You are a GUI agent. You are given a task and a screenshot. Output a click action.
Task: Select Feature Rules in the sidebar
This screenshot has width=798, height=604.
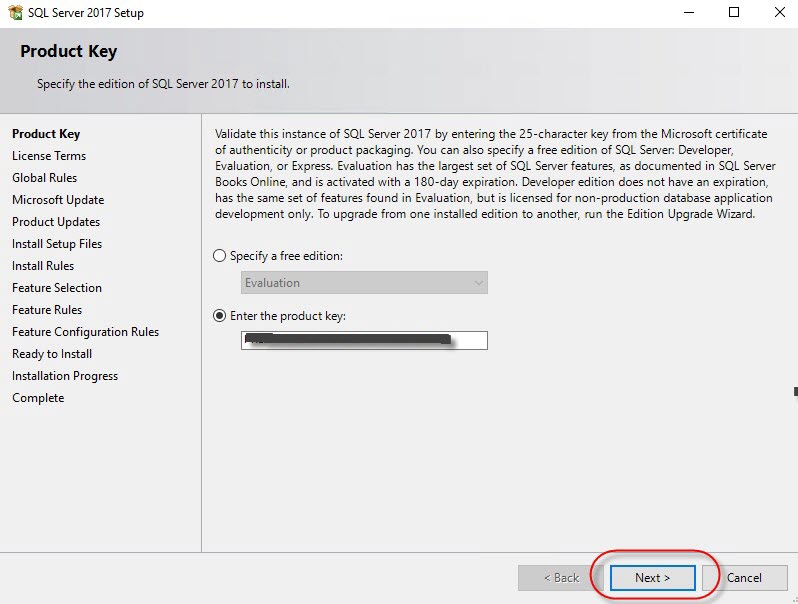(x=47, y=309)
